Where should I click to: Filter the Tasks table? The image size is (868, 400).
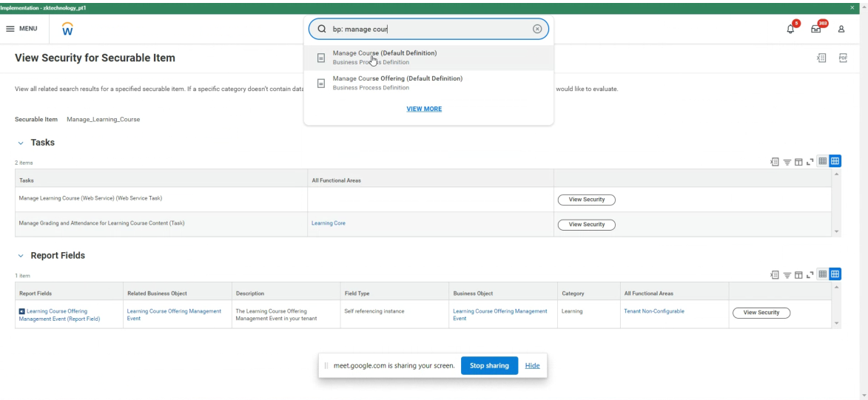pyautogui.click(x=787, y=162)
